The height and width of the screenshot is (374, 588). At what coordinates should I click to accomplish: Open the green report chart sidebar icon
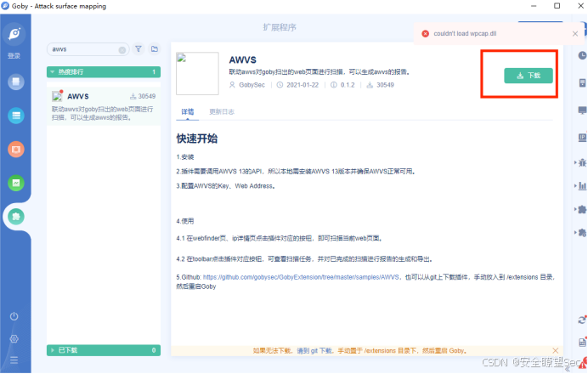coord(16,183)
